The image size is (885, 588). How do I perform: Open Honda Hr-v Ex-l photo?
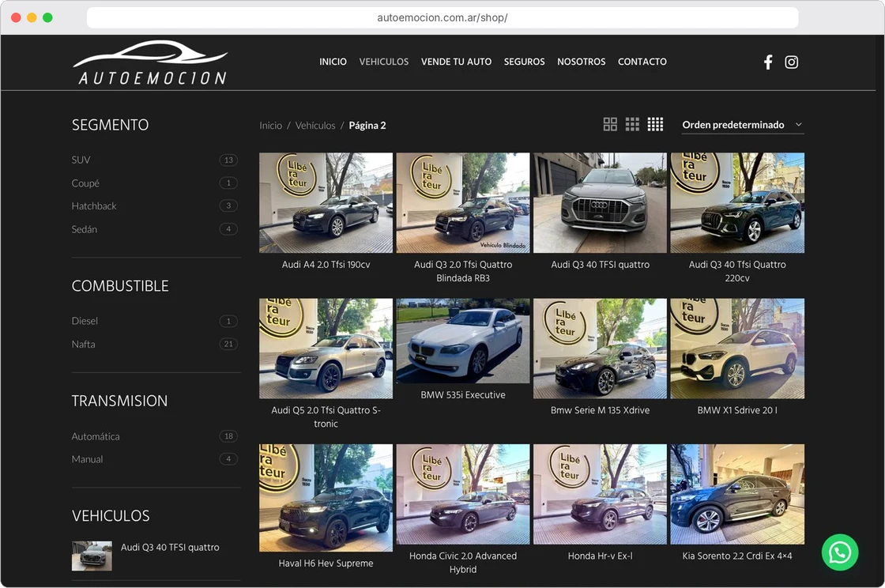pyautogui.click(x=600, y=494)
